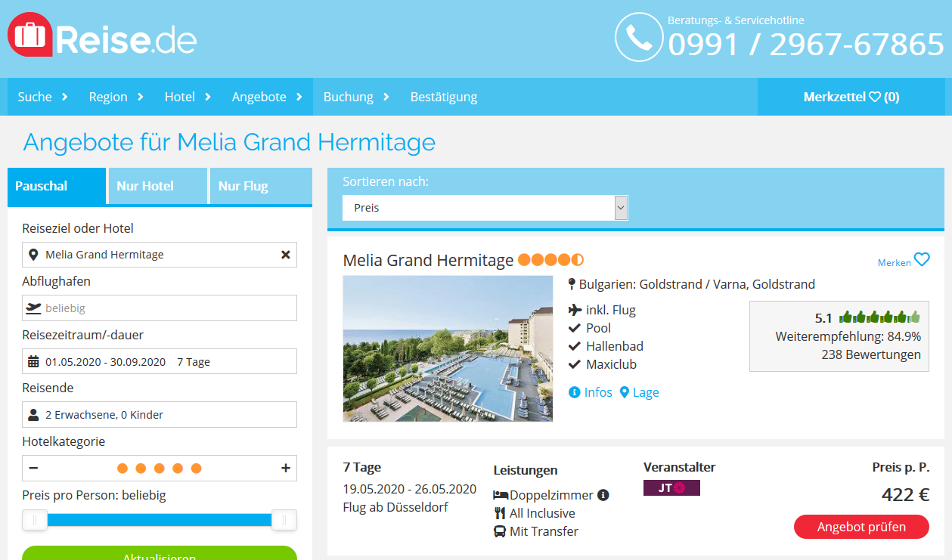Click the right price slider handle
952x560 pixels.
click(284, 520)
